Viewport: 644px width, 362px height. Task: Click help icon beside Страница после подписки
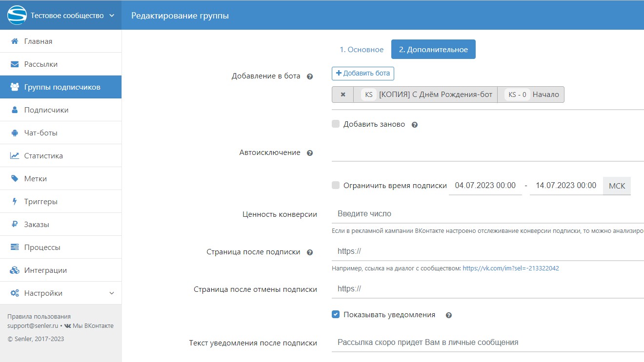pos(309,252)
